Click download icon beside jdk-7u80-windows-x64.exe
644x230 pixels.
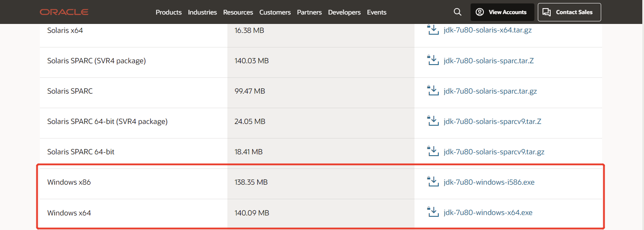tap(433, 212)
